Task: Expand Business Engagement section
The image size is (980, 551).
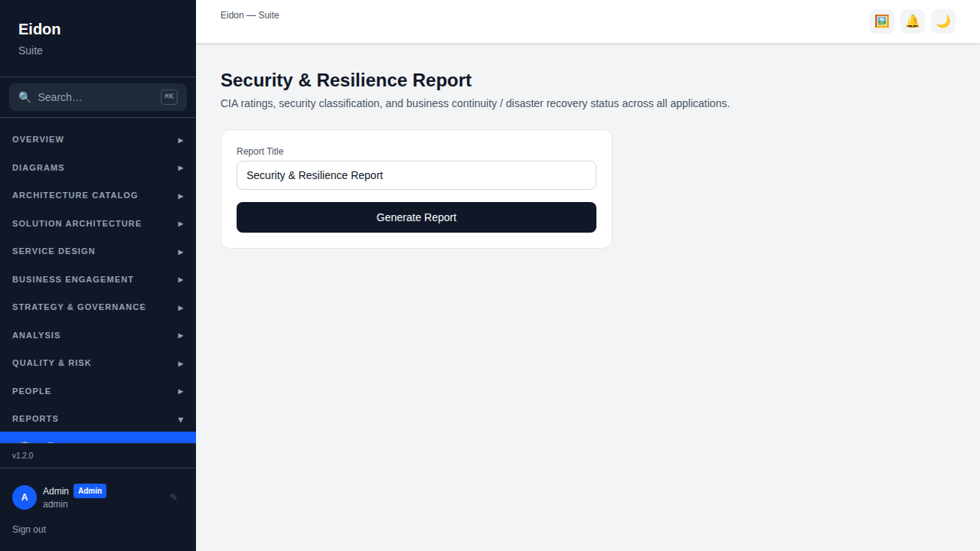Action: pyautogui.click(x=98, y=279)
